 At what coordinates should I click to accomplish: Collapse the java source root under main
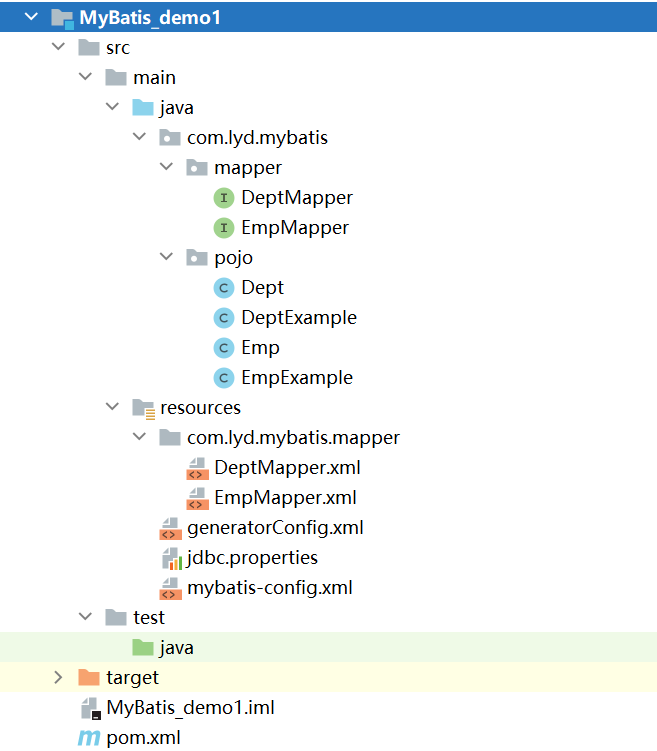tap(112, 106)
